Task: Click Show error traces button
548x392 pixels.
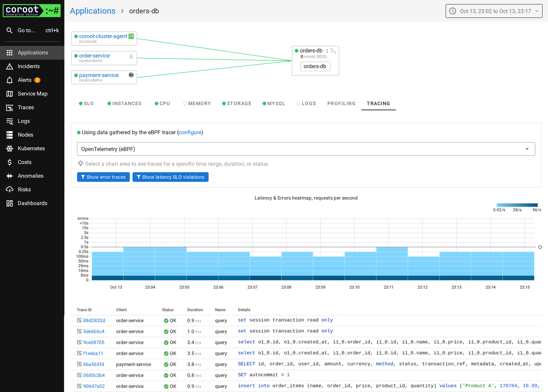Action: pos(103,177)
